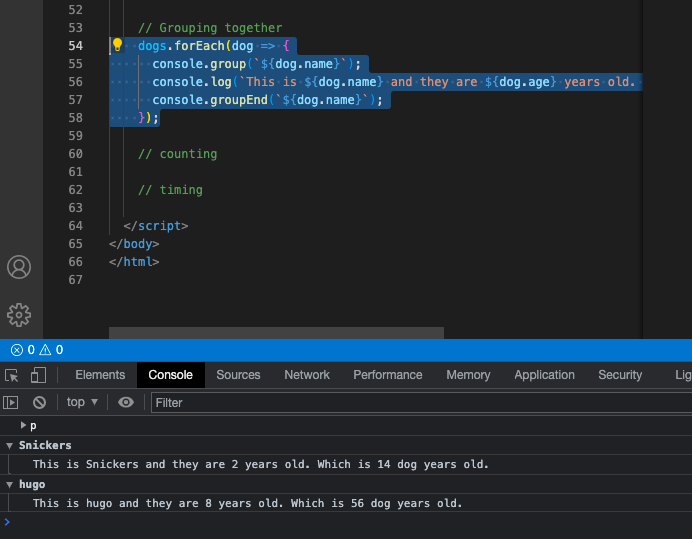Expand the p element in console

pyautogui.click(x=23, y=425)
